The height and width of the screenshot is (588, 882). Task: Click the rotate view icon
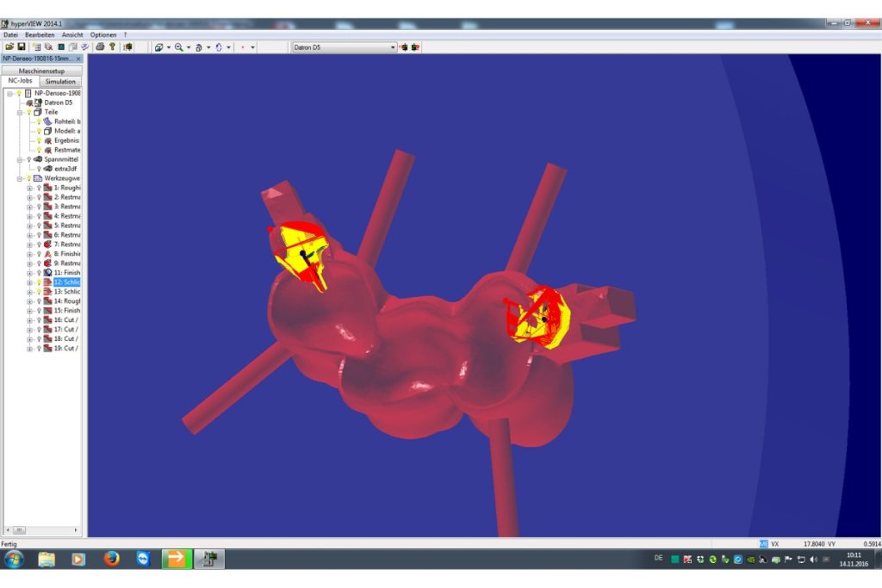click(x=218, y=47)
